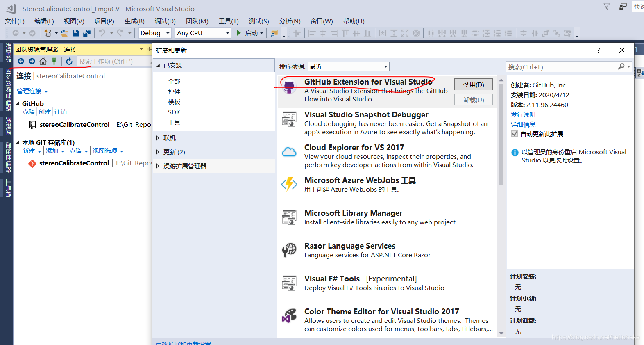
Task: Expand the 漫游扩展管理器 category
Action: [x=158, y=166]
